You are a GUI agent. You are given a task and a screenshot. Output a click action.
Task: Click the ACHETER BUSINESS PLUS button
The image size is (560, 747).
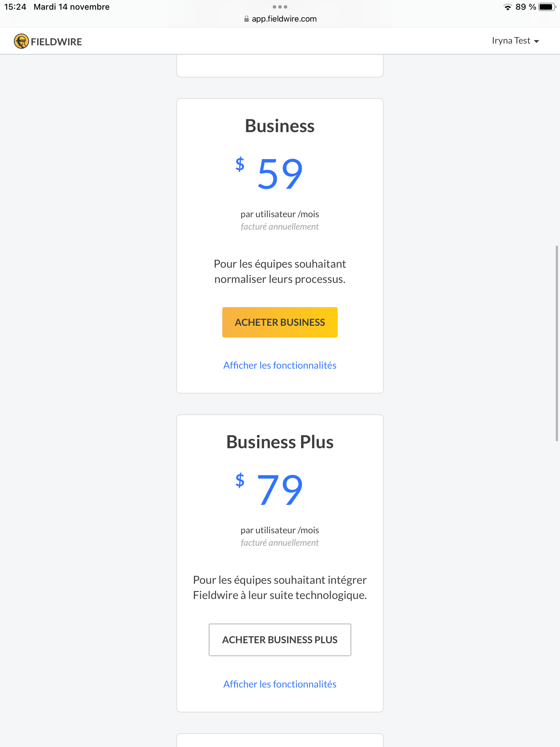click(x=280, y=640)
